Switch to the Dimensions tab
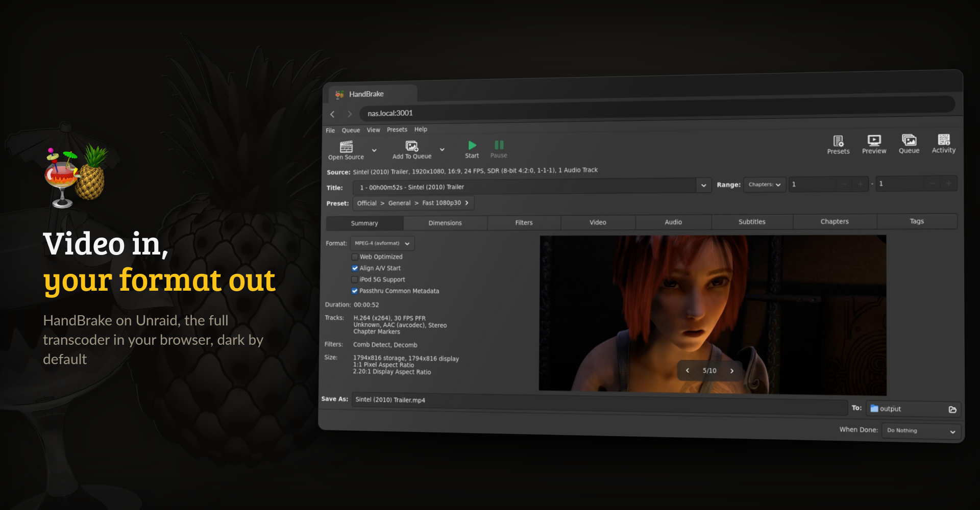Screen dimensions: 980x510 445,223
